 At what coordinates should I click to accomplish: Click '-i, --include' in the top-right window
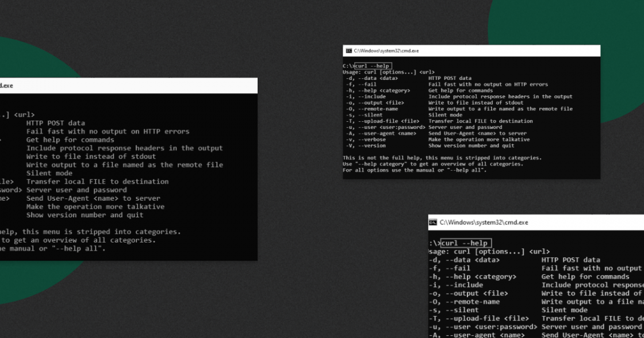coord(366,97)
